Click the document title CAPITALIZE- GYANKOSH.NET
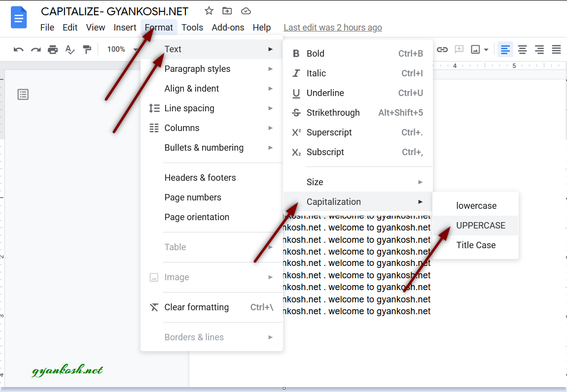This screenshot has height=392, width=567. point(115,11)
